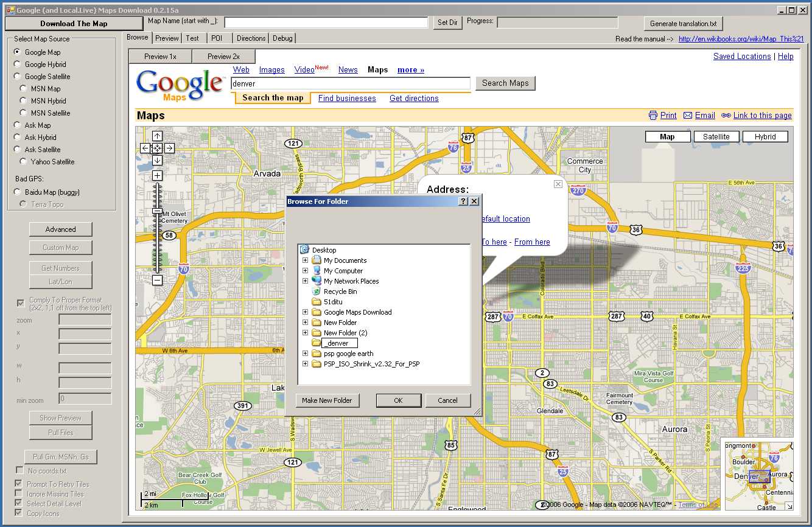Click Download The Map button
This screenshot has width=812, height=527.
(x=74, y=24)
